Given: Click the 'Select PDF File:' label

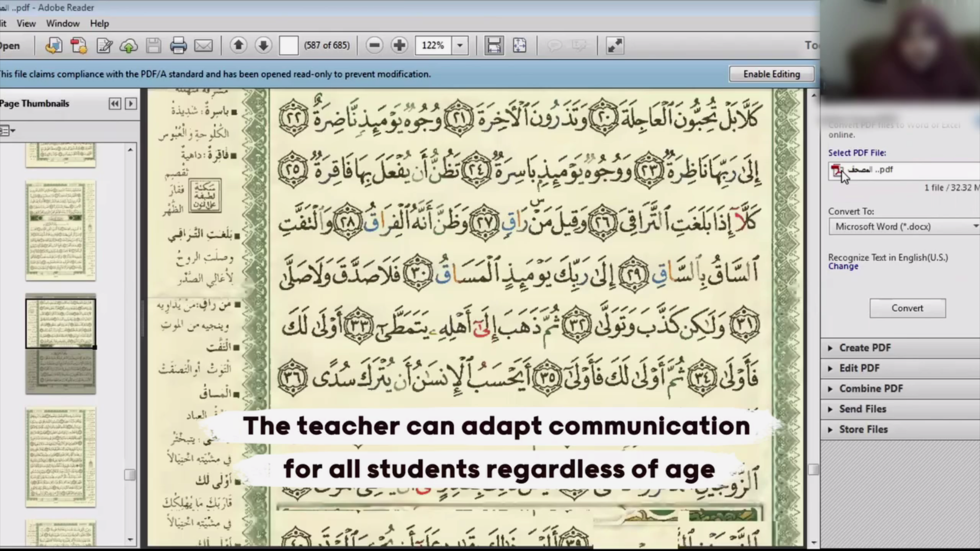Looking at the screenshot, I should (x=857, y=153).
